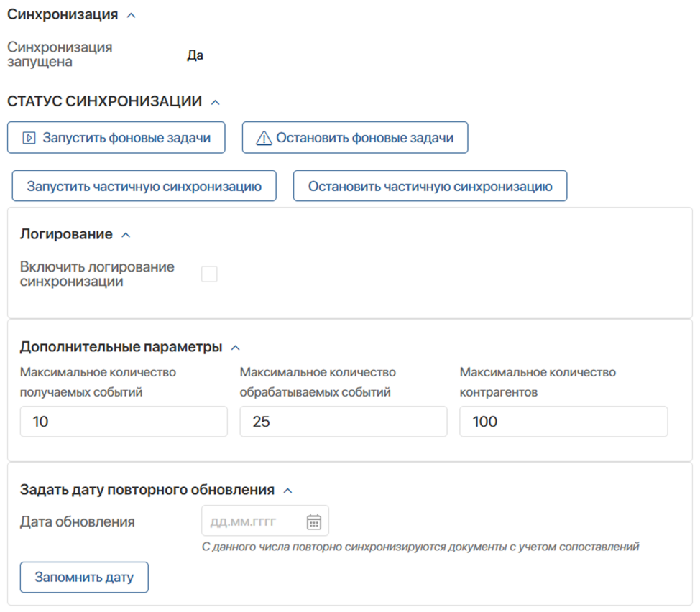Click the Дополнительные параметры heading text
The image size is (700, 612).
click(121, 347)
